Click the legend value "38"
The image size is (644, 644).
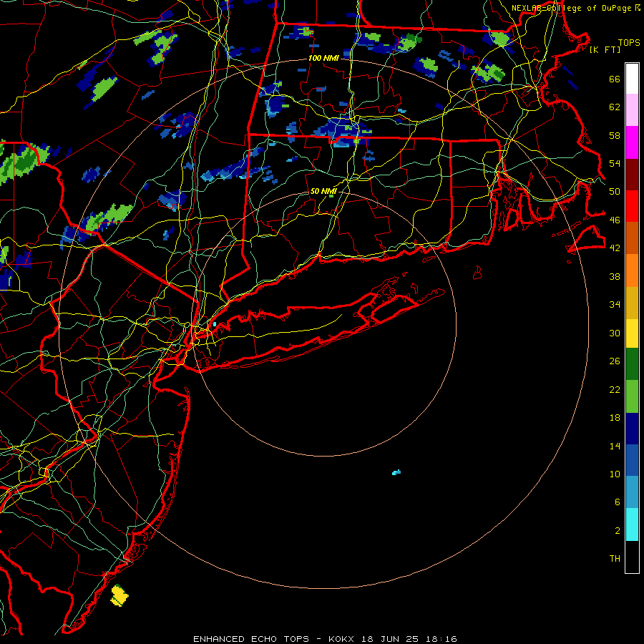615,276
